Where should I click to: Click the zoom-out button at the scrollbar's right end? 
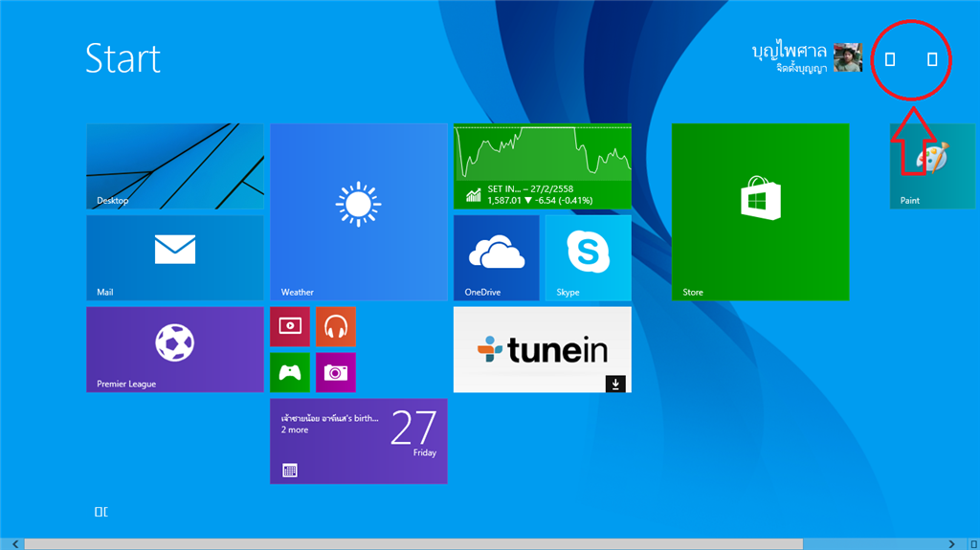click(x=973, y=544)
